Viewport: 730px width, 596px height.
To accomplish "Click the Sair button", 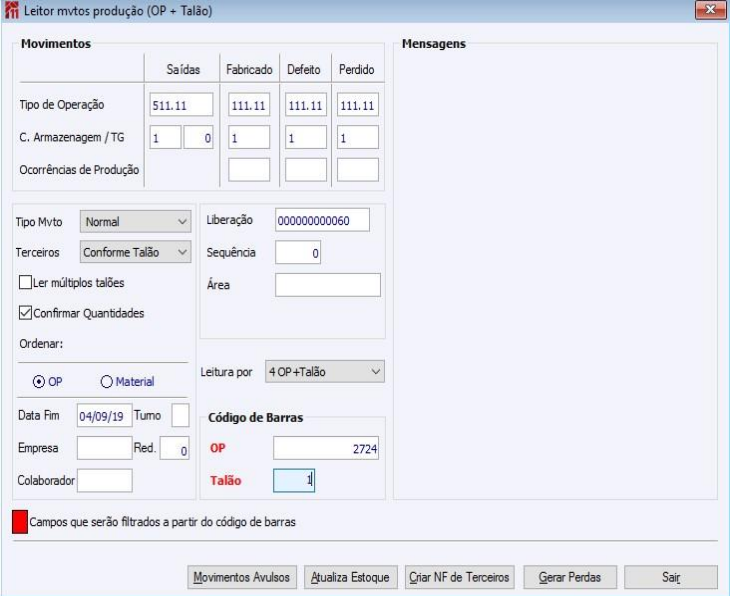I will tap(671, 577).
